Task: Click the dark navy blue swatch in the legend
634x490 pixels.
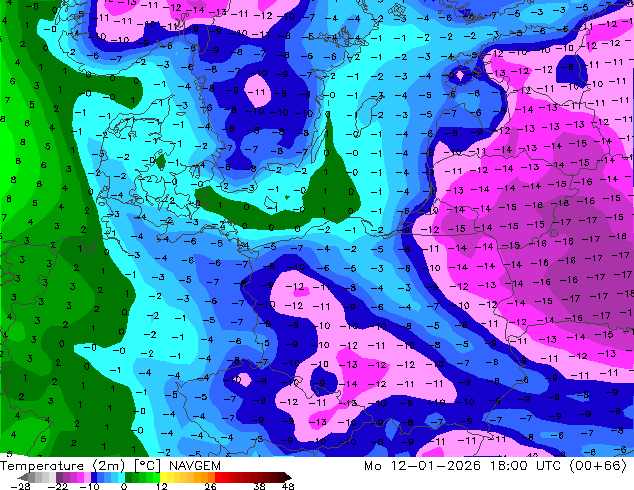Action: point(94,477)
